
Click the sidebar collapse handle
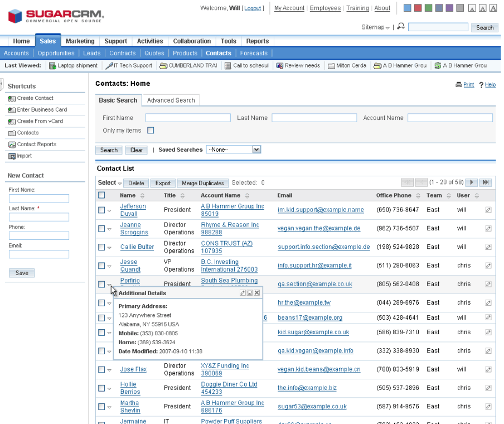[1, 84]
